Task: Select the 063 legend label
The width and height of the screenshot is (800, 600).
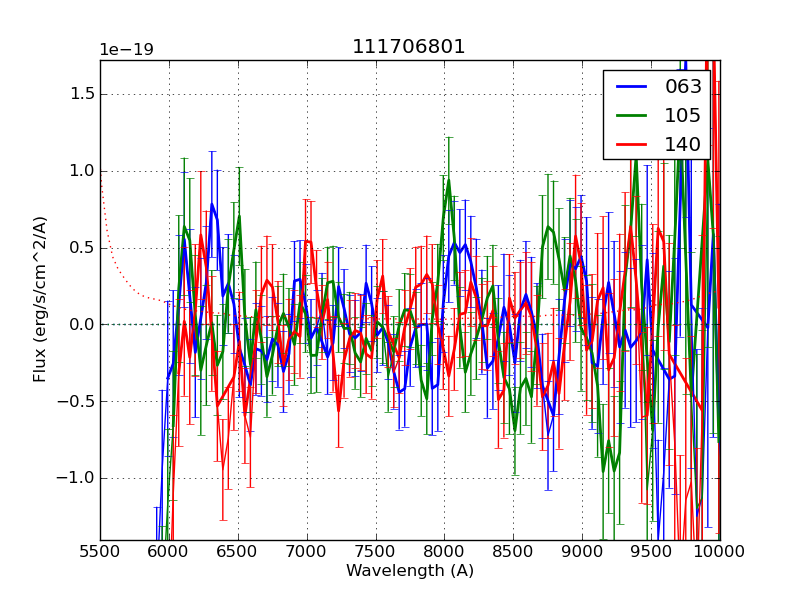Action: pyautogui.click(x=683, y=87)
